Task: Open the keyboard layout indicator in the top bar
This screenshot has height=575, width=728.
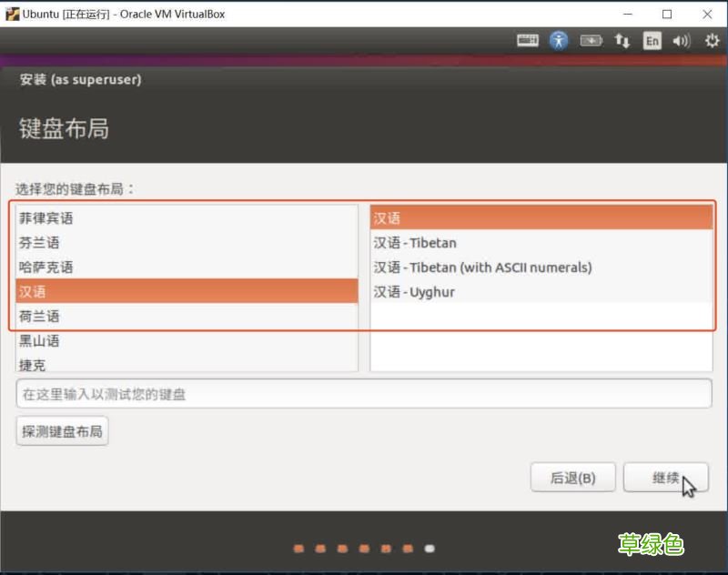Action: 527,40
